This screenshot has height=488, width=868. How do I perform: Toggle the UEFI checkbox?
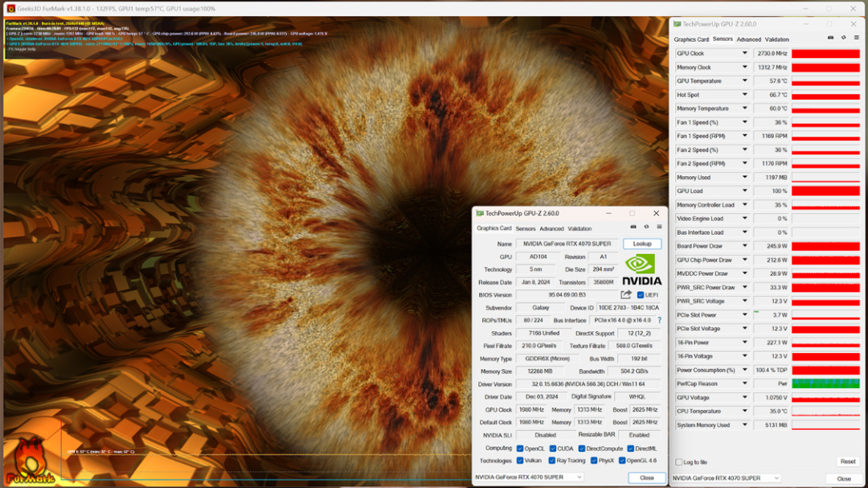[641, 295]
